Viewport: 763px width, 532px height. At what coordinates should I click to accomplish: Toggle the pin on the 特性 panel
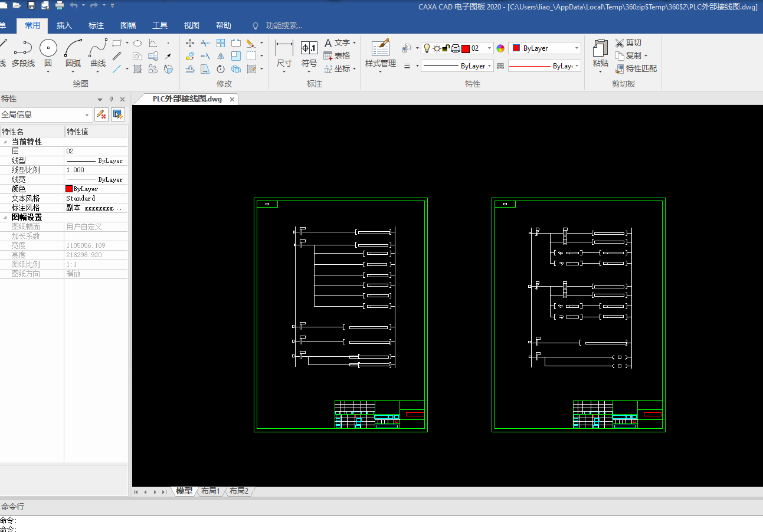(x=111, y=99)
